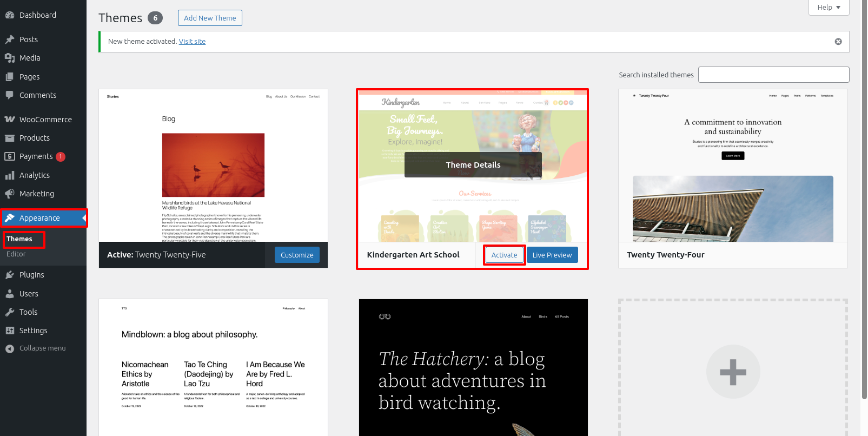
Task: Click the Plugins plug icon
Action: click(10, 275)
